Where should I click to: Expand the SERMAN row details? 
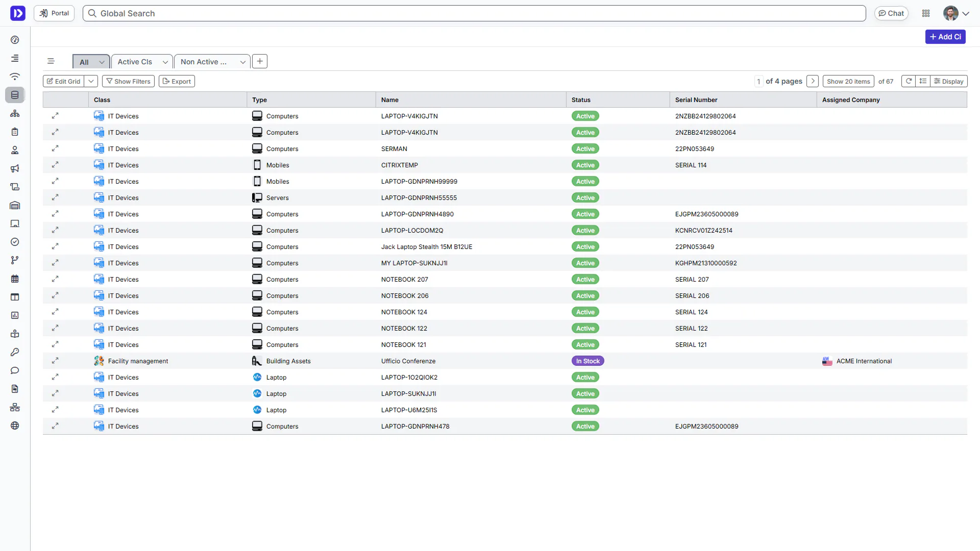[55, 148]
